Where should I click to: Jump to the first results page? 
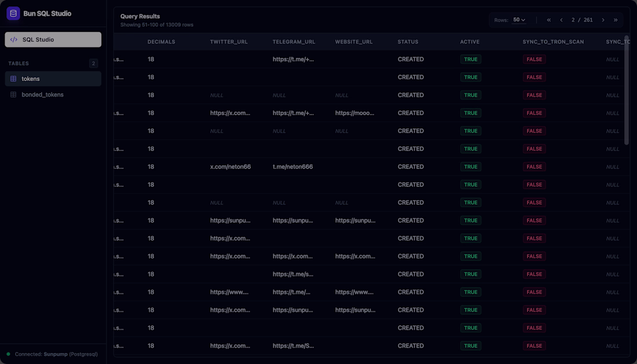click(x=549, y=20)
